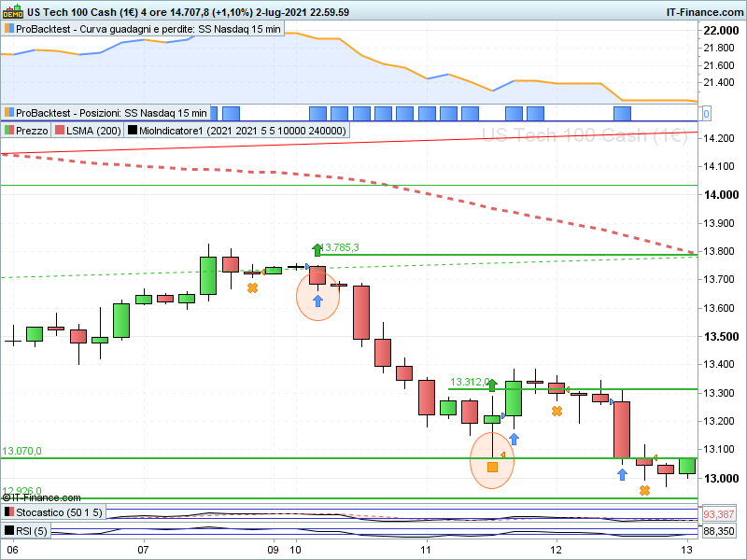The width and height of the screenshot is (747, 560).
Task: Click the date label 12 on the time axis
Action: (557, 550)
